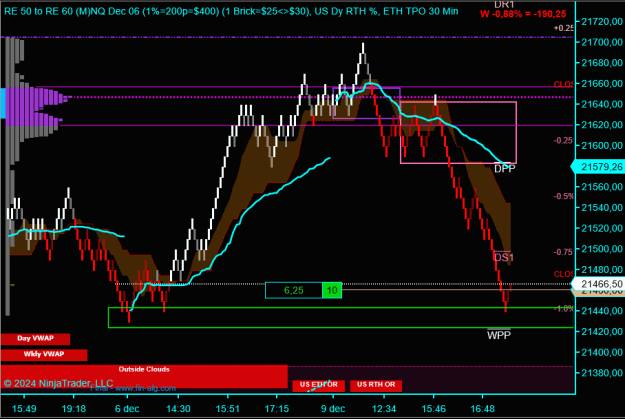Click the 15:49 time label
625x419 pixels.
click(x=24, y=409)
